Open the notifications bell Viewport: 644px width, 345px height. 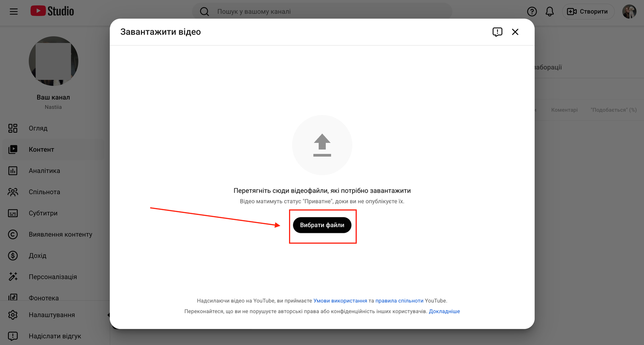point(549,12)
